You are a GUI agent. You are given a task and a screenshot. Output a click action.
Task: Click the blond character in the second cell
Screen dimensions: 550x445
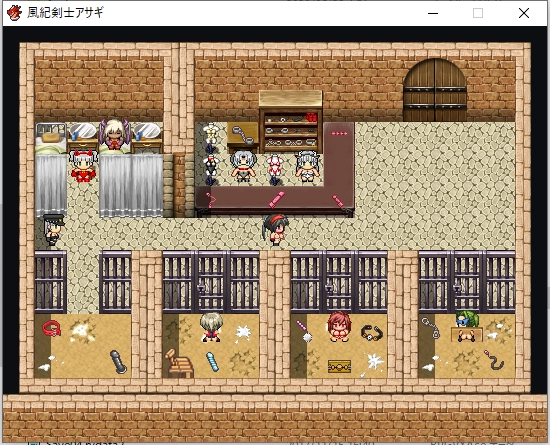pos(211,327)
